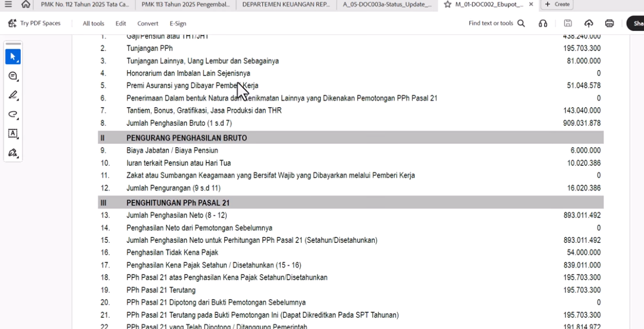Select the highlighter tool
Image resolution: width=644 pixels, height=329 pixels.
13,95
